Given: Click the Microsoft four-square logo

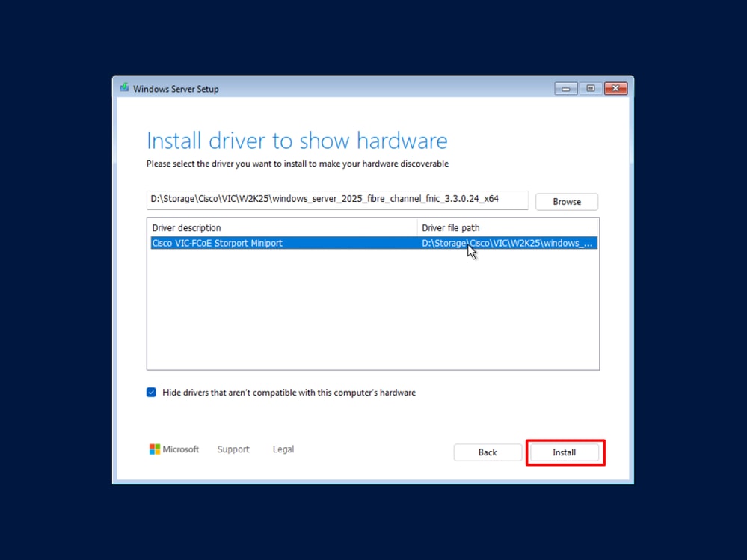Looking at the screenshot, I should (x=156, y=449).
